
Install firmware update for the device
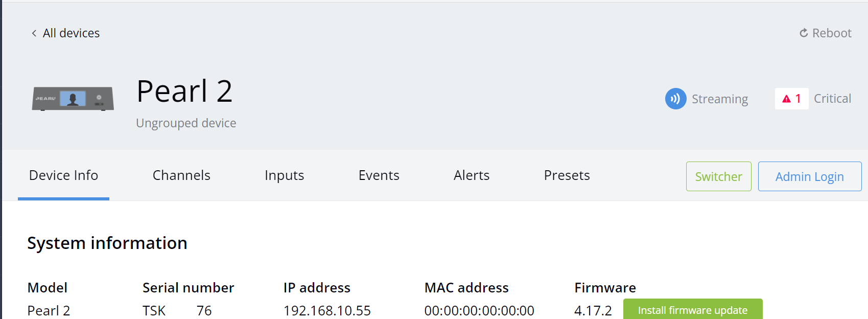click(692, 310)
